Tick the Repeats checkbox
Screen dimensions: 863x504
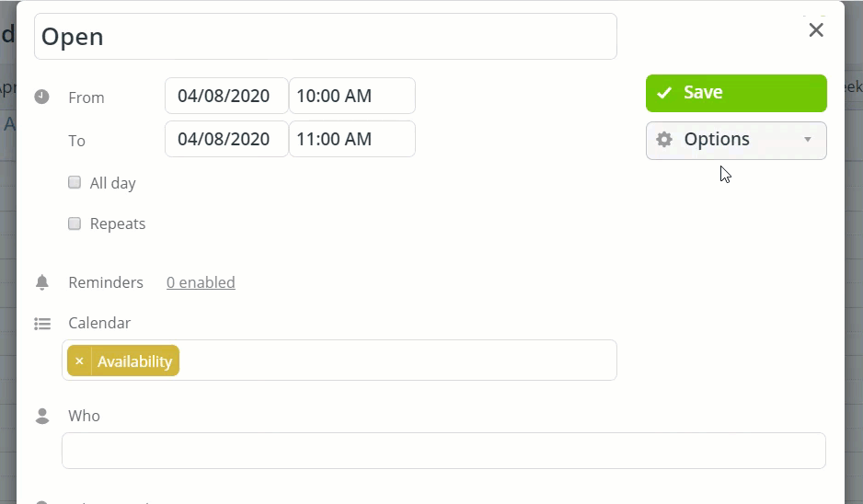75,223
